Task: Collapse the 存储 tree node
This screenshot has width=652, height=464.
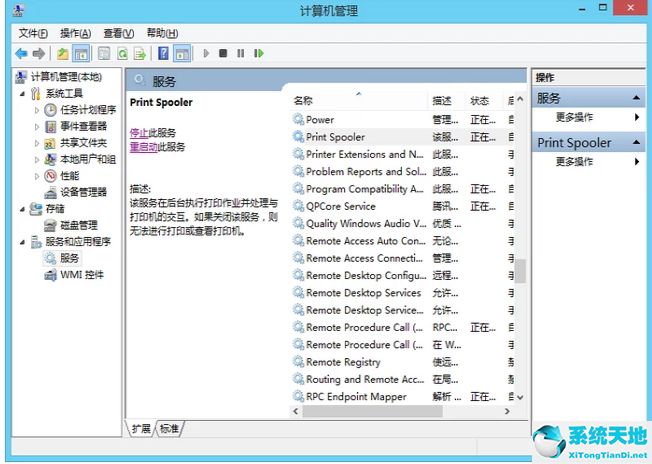Action: coord(23,209)
